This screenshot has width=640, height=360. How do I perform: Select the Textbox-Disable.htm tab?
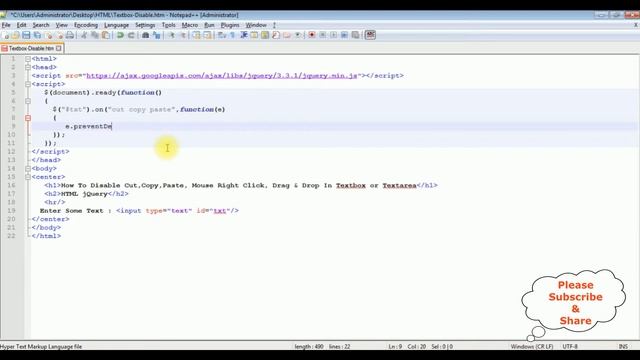coord(31,48)
